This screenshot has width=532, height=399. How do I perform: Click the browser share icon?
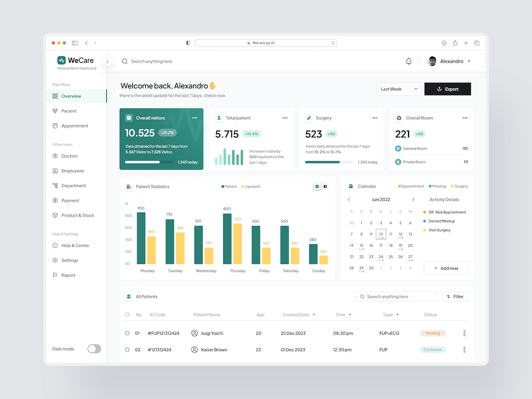pyautogui.click(x=455, y=43)
